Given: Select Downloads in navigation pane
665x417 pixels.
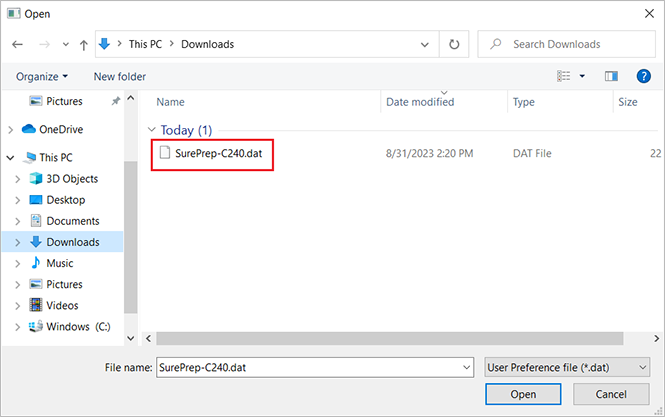Looking at the screenshot, I should point(73,242).
